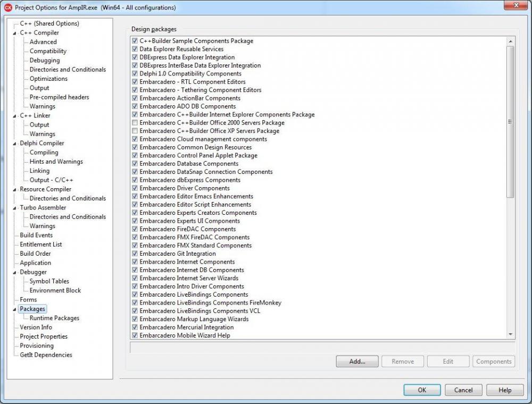
Task: Cancel the Project Options dialog
Action: click(x=463, y=390)
